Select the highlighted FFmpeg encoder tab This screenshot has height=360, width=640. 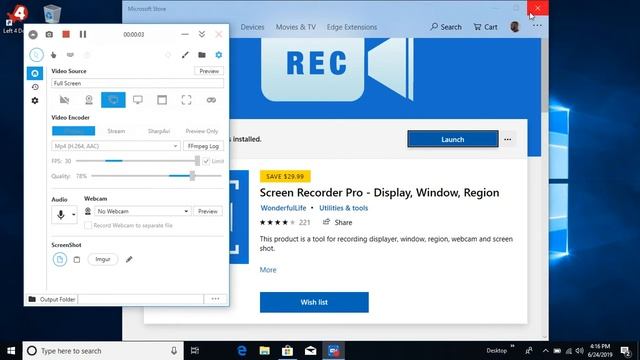click(x=73, y=131)
